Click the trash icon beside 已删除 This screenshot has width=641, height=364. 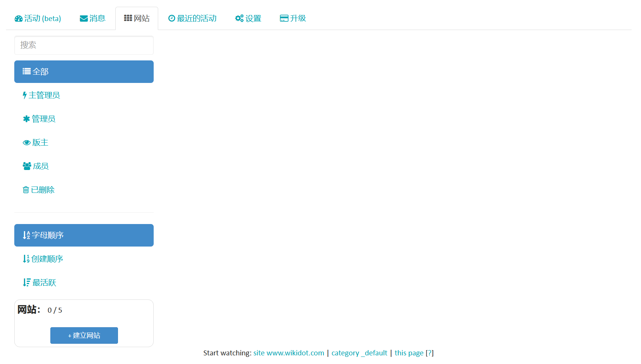pyautogui.click(x=26, y=190)
